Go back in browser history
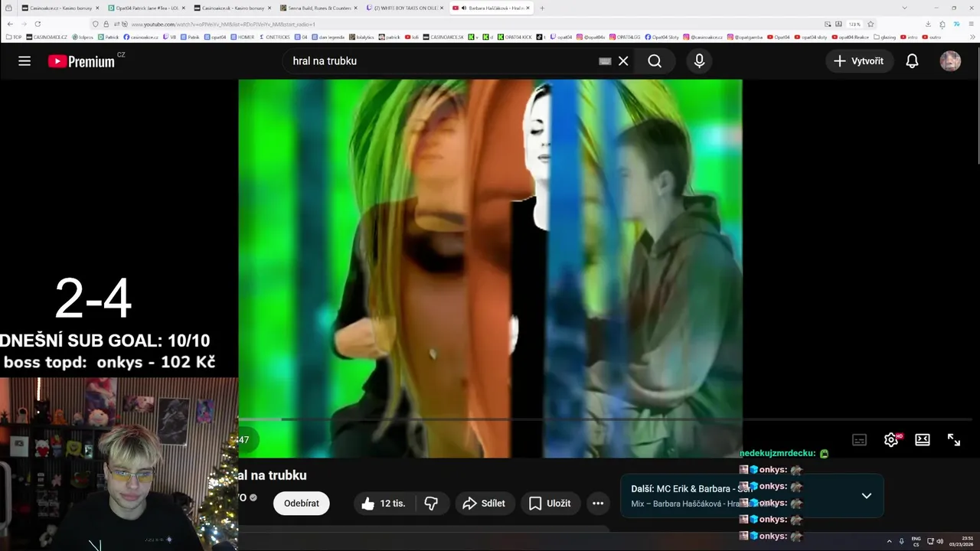980x551 pixels. point(10,24)
